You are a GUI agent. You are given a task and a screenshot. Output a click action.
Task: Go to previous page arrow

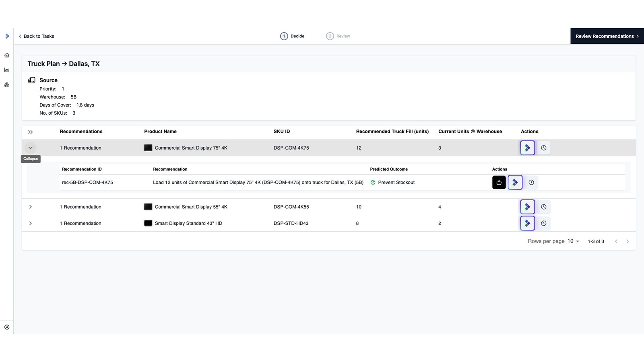coord(616,241)
